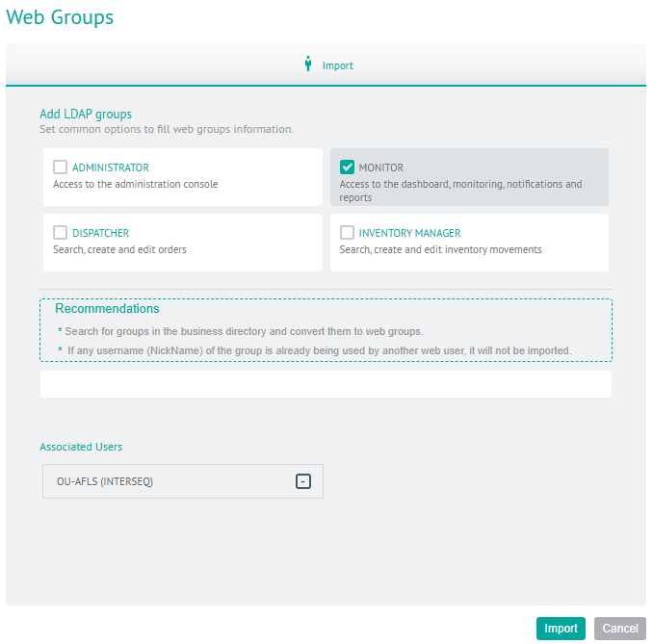Focus the LDAP group search field
The width and height of the screenshot is (653, 644).
(326, 384)
